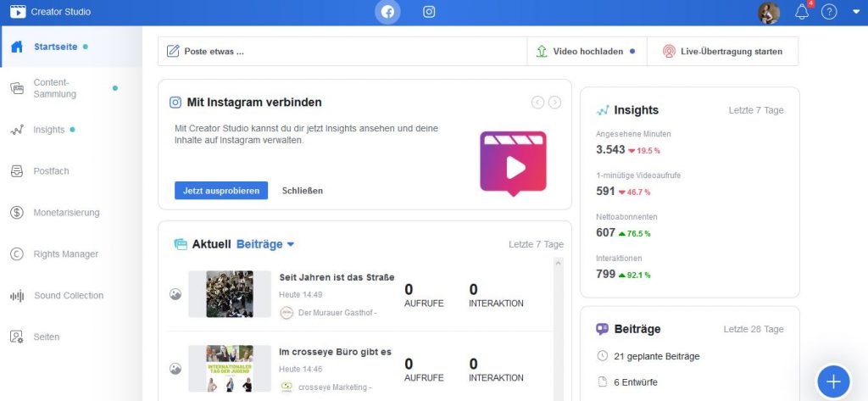Switch to the Instagram platform icon
The width and height of the screenshot is (868, 401).
429,12
